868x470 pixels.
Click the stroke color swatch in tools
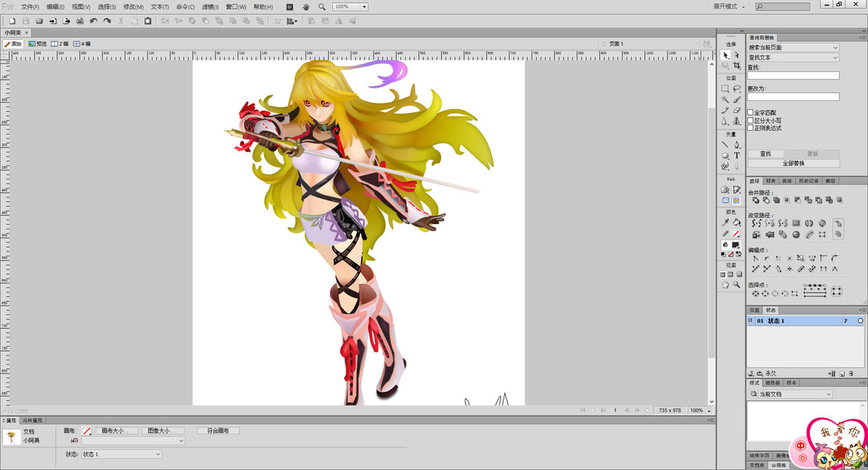[736, 233]
